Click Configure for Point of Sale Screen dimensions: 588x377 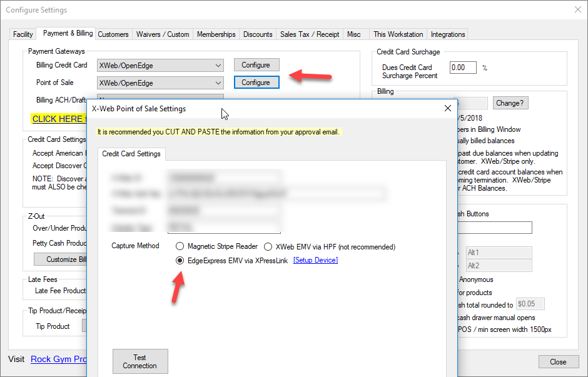[256, 83]
